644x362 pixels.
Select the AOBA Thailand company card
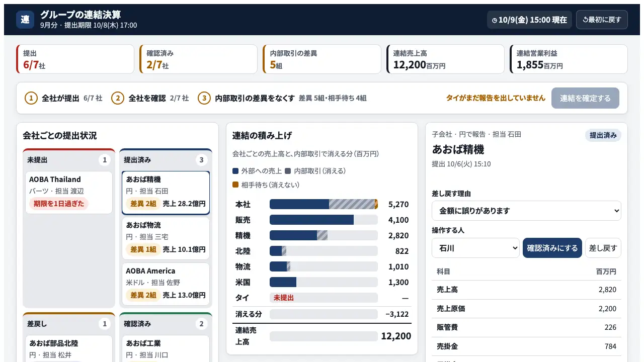69,193
